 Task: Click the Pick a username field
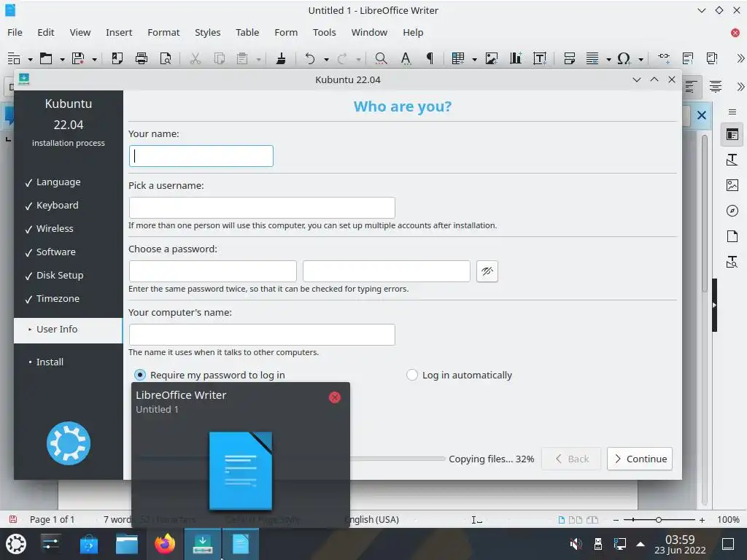coord(262,208)
